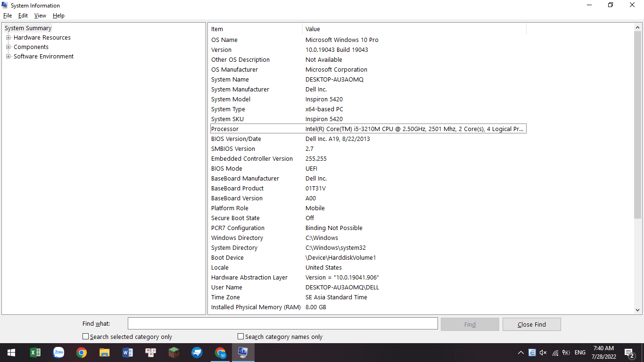
Task: Sort by the Item column header
Action: point(255,29)
